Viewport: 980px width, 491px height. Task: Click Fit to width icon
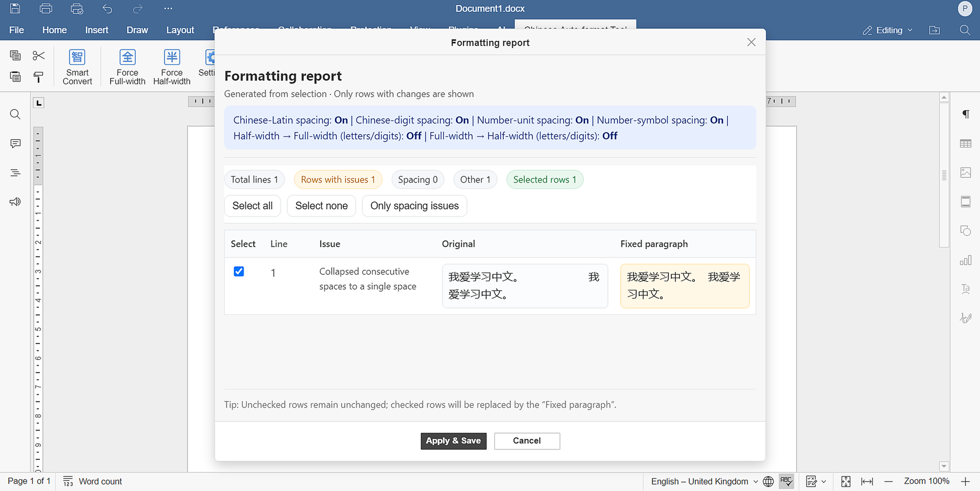[867, 481]
